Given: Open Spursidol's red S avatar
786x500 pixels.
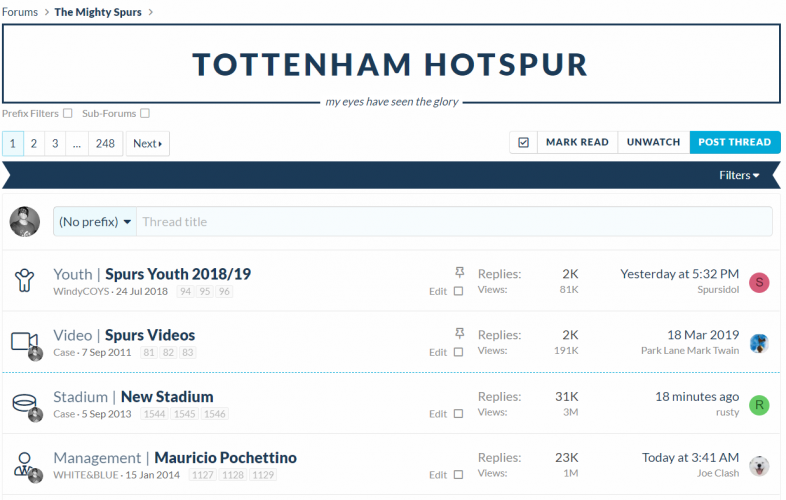Looking at the screenshot, I should point(759,282).
